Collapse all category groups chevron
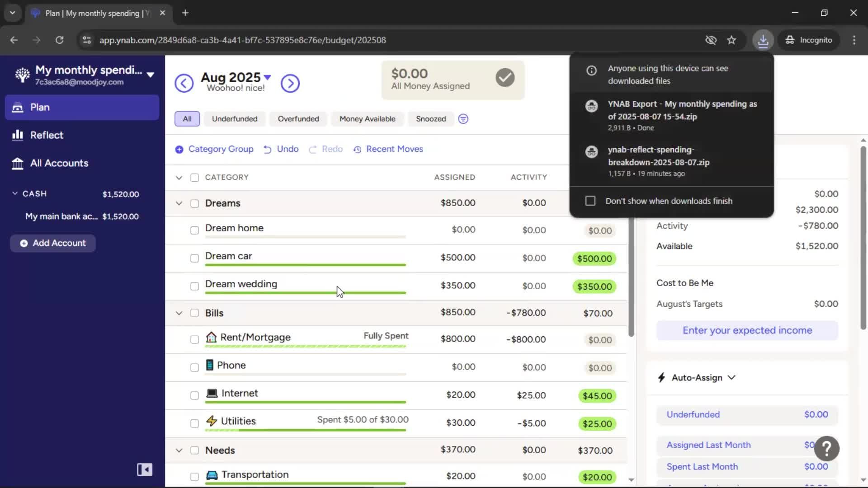Screen dimensions: 868x488 click(x=179, y=178)
